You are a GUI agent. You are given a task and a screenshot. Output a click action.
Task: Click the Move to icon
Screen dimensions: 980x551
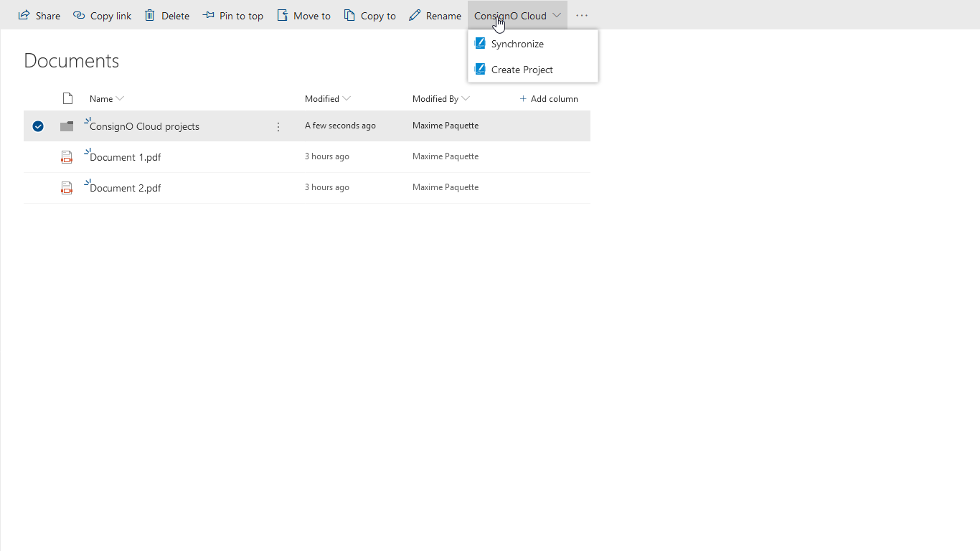click(x=283, y=15)
